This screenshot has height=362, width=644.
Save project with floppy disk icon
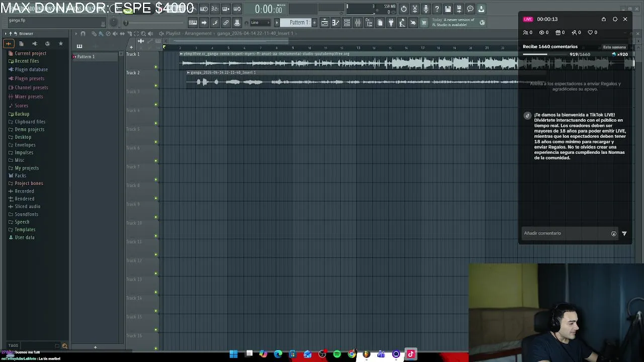[x=447, y=9]
